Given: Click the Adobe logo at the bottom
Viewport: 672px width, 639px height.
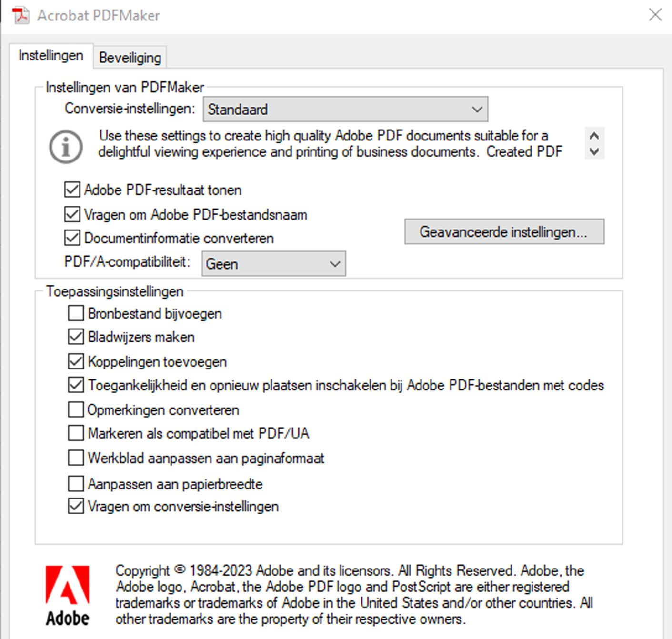Looking at the screenshot, I should point(68,592).
